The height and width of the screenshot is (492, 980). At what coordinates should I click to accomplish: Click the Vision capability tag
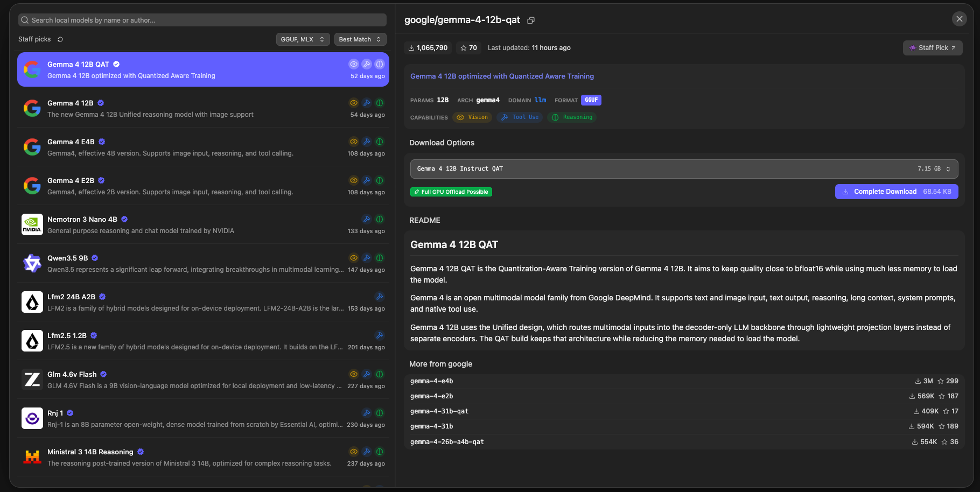pyautogui.click(x=472, y=117)
